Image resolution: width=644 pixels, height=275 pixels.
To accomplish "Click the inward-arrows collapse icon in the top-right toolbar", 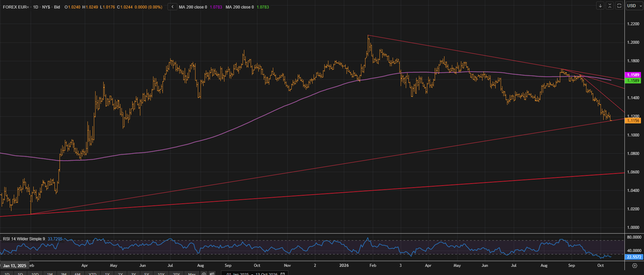I will tap(609, 5).
